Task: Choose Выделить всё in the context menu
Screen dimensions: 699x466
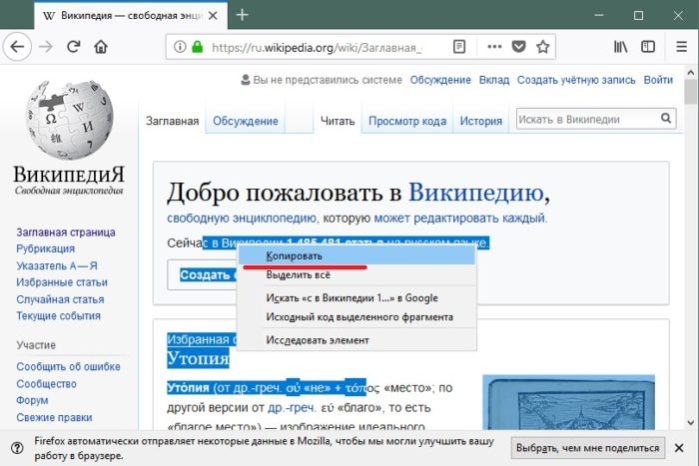Action: pos(357,275)
